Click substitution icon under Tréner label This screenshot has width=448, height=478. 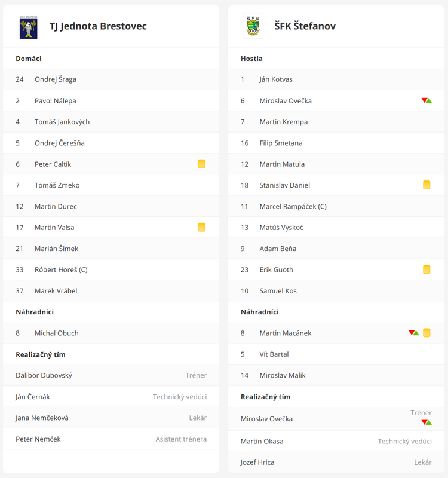[x=426, y=422]
